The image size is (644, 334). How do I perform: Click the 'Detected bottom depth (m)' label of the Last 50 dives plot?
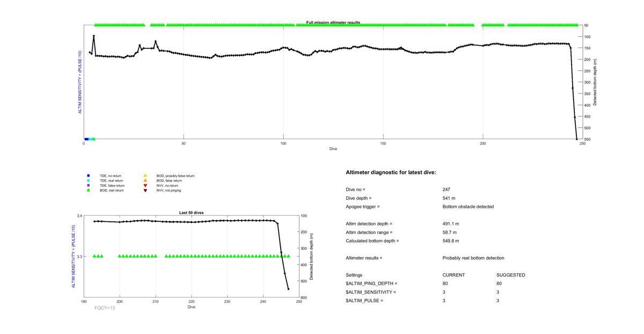click(x=312, y=256)
